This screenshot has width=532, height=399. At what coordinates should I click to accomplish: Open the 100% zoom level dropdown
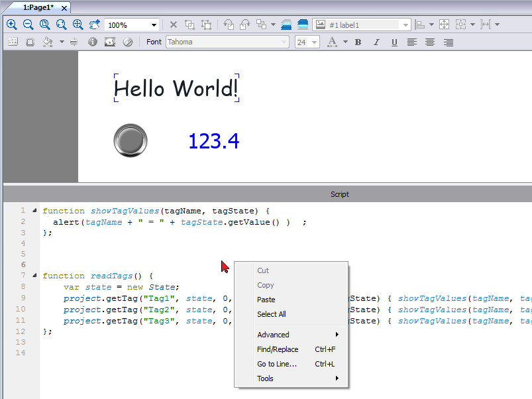click(154, 25)
